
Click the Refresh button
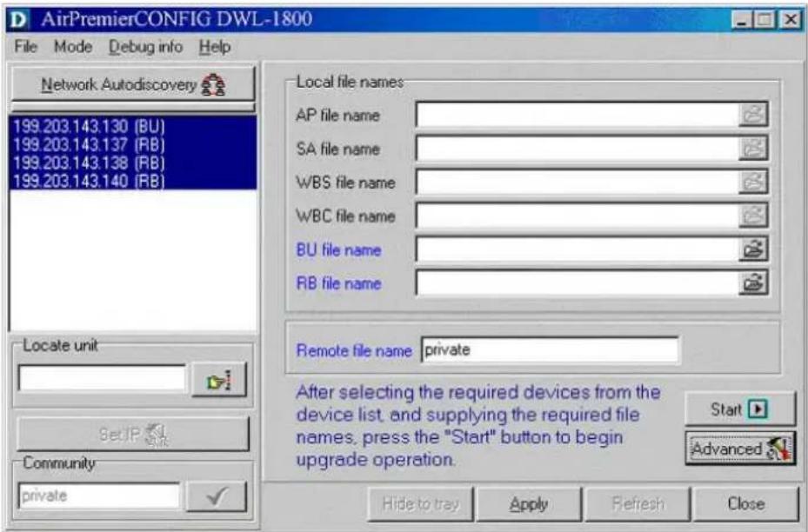click(638, 503)
